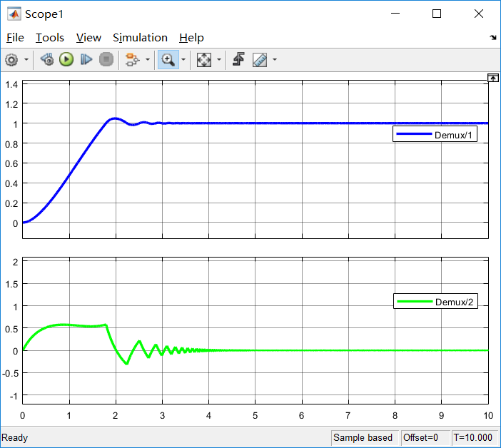The image size is (501, 448).
Task: Expand dropdown next to block highlight icon
Action: coord(148,60)
